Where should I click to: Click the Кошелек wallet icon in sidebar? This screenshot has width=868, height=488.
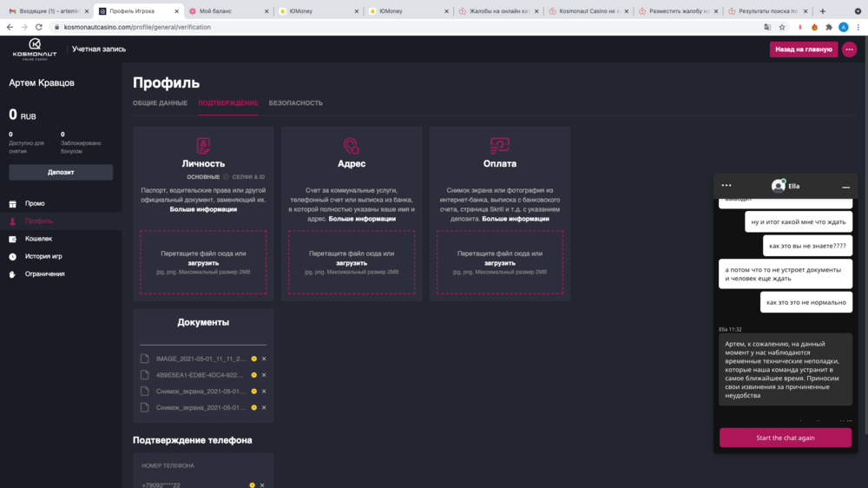click(x=12, y=239)
